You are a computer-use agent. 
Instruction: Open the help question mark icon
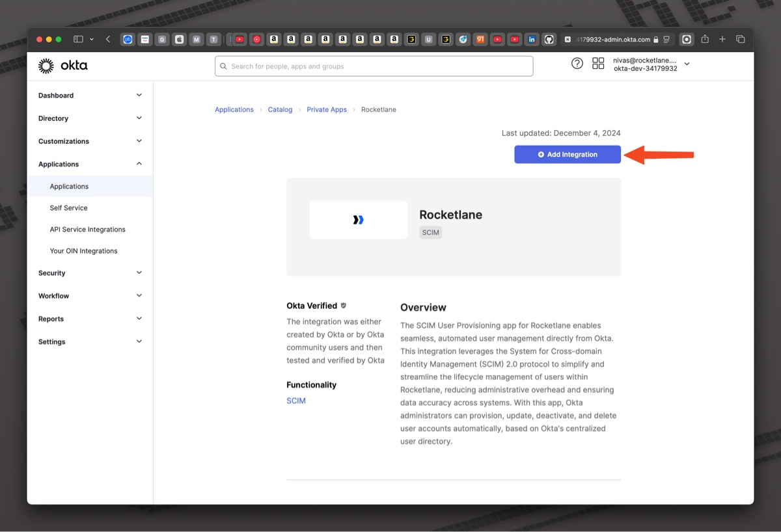(577, 64)
